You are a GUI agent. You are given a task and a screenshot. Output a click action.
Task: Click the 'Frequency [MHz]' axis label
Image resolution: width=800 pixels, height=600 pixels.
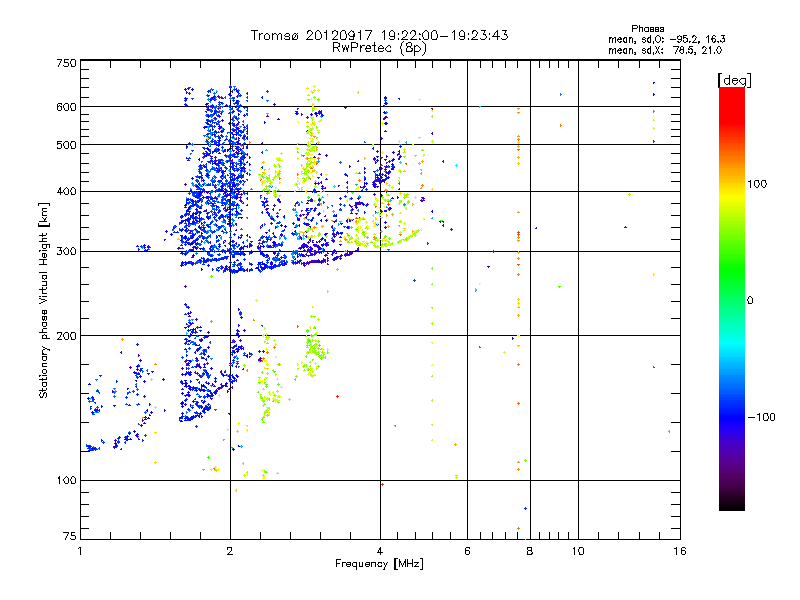[x=379, y=564]
